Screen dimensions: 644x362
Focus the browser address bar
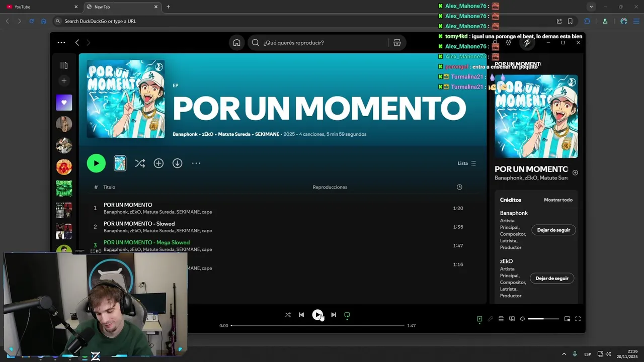point(302,21)
